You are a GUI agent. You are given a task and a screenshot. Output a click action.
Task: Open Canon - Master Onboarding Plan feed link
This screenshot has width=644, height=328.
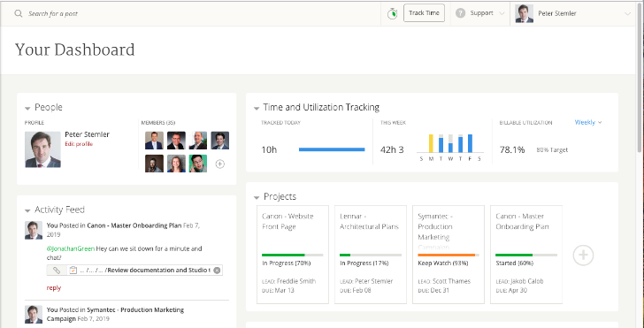point(134,225)
